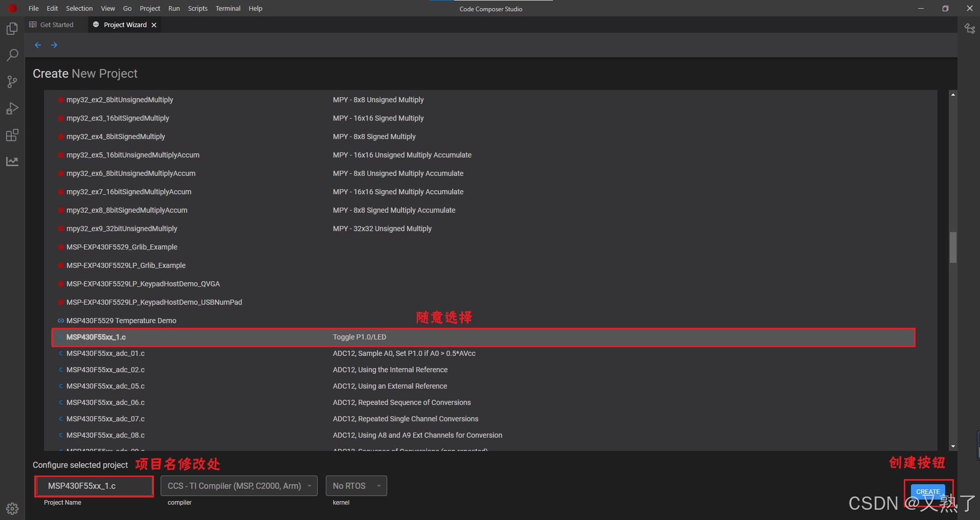
Task: Click the red icon beside MSP-EXP430F5529_Grlib_Example
Action: (61, 247)
